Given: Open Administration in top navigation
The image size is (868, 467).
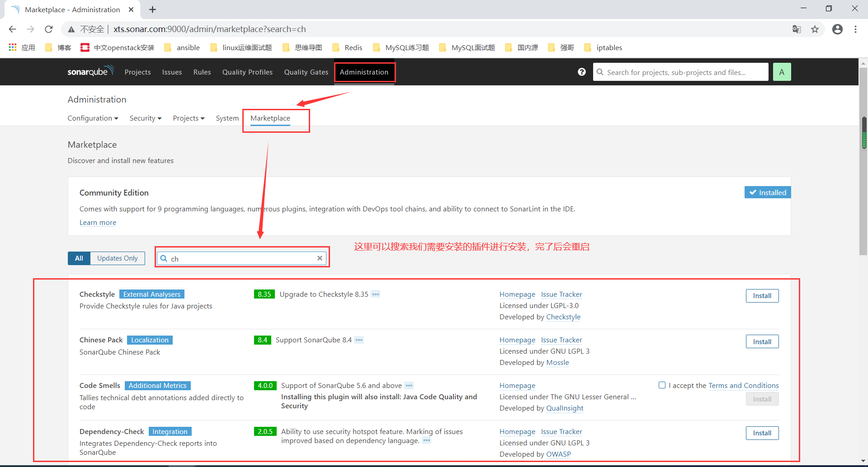Looking at the screenshot, I should tap(364, 72).
